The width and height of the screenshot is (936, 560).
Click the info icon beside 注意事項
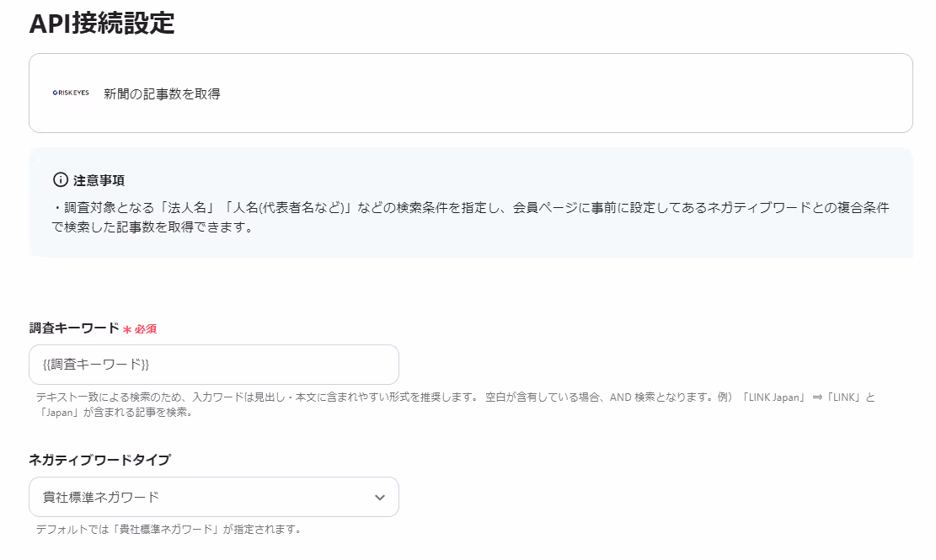(61, 179)
